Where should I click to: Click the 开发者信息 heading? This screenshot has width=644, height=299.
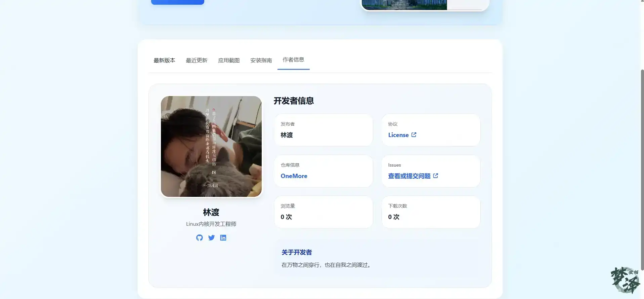tap(294, 101)
